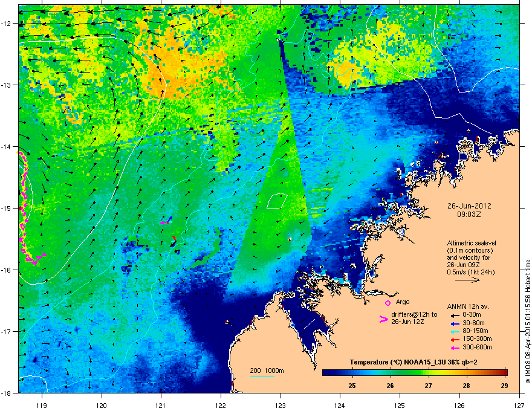
Task: Click the magenta drifters arrowhead legend symbol
Action: tap(383, 319)
